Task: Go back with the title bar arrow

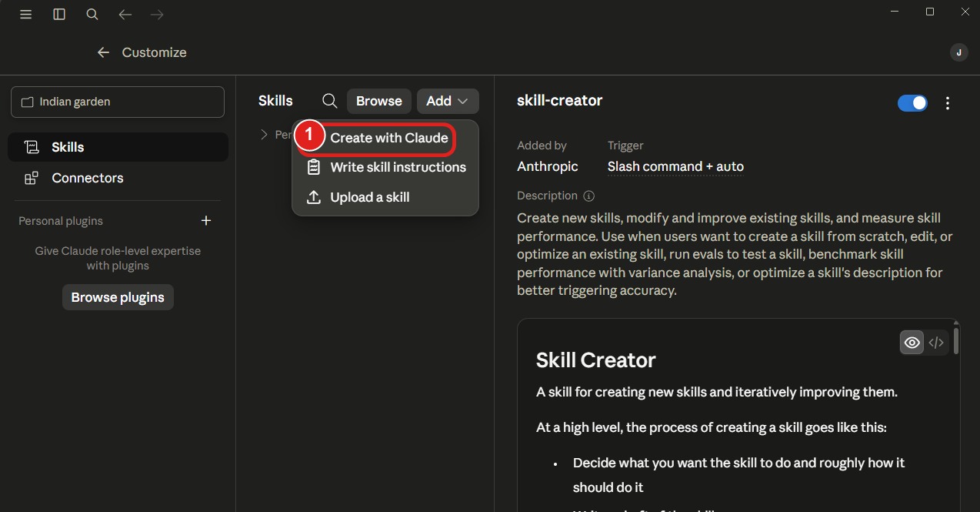Action: pyautogui.click(x=125, y=15)
